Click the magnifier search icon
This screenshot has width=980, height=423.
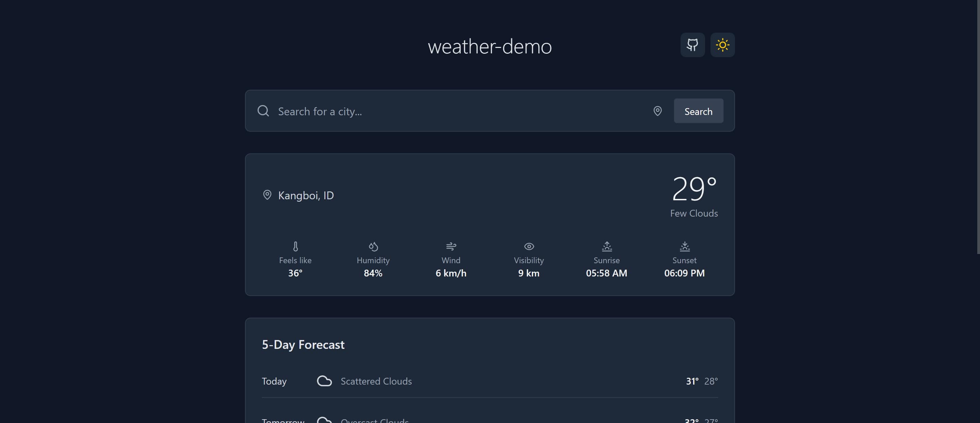(x=263, y=111)
